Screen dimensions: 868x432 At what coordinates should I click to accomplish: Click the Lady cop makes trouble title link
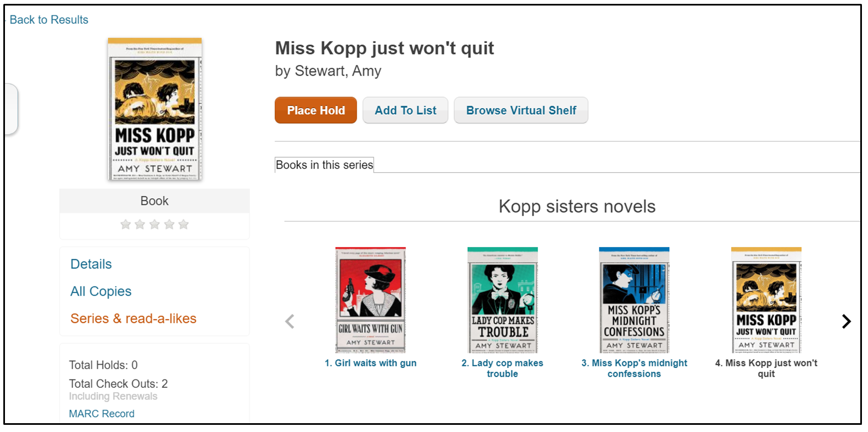point(502,368)
